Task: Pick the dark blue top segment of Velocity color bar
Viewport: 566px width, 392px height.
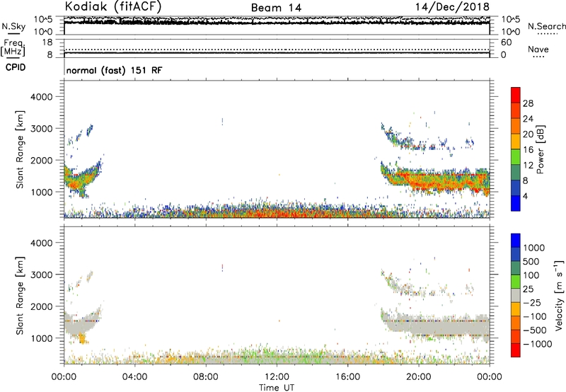Action: [516, 241]
